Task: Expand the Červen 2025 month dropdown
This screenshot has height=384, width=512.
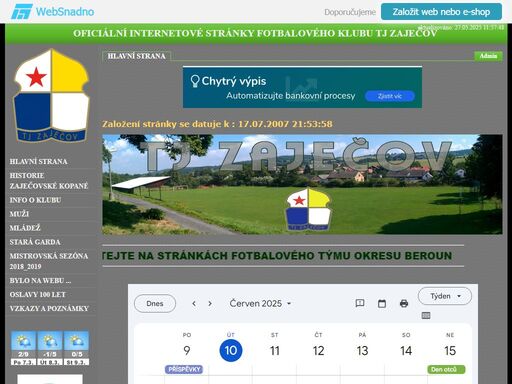Action: pyautogui.click(x=261, y=304)
